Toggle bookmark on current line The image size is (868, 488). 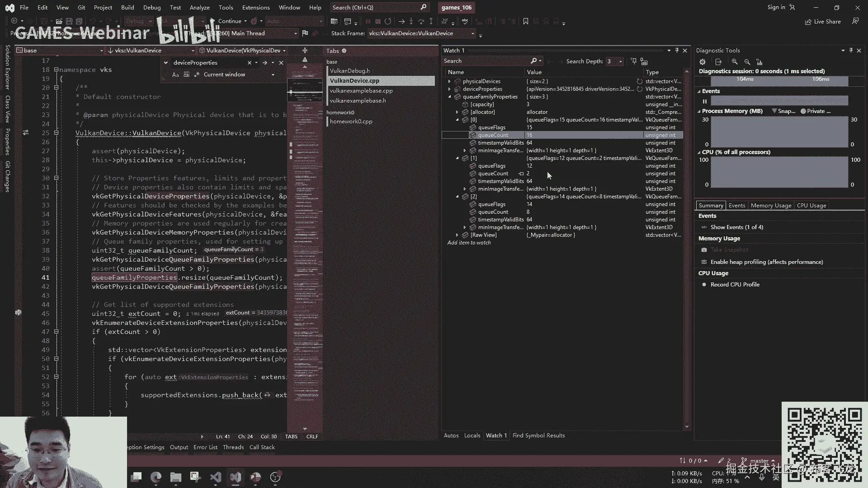click(x=525, y=21)
